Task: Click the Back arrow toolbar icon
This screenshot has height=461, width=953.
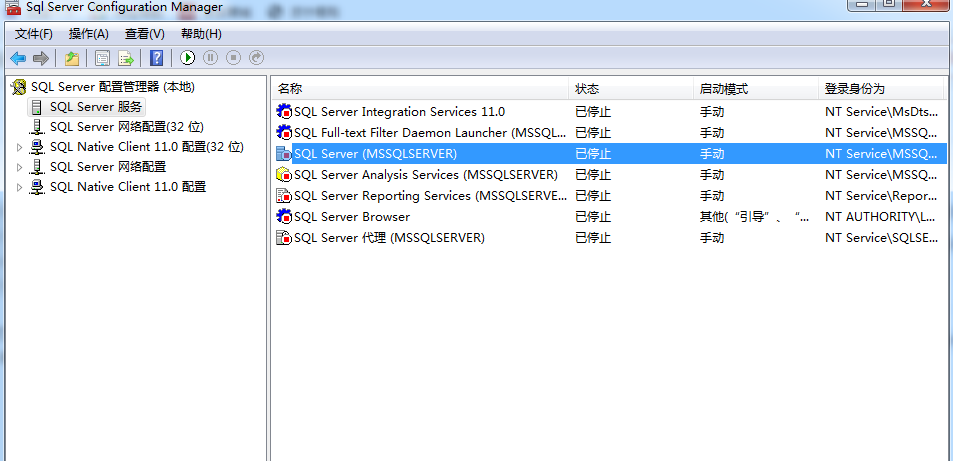Action: 18,58
